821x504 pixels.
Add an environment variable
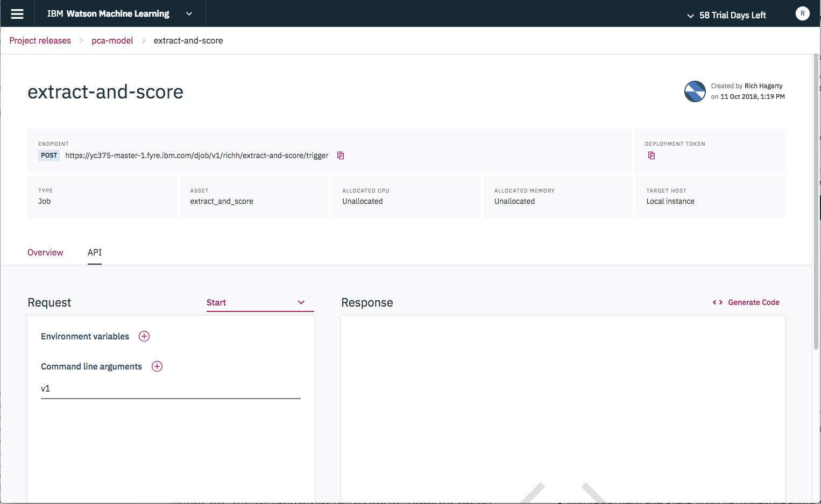(x=144, y=336)
